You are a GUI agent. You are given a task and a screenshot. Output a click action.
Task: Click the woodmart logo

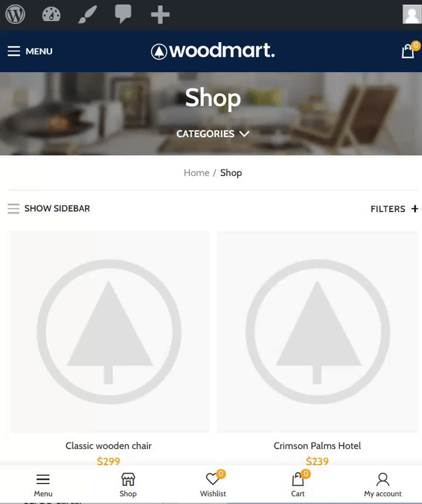213,51
